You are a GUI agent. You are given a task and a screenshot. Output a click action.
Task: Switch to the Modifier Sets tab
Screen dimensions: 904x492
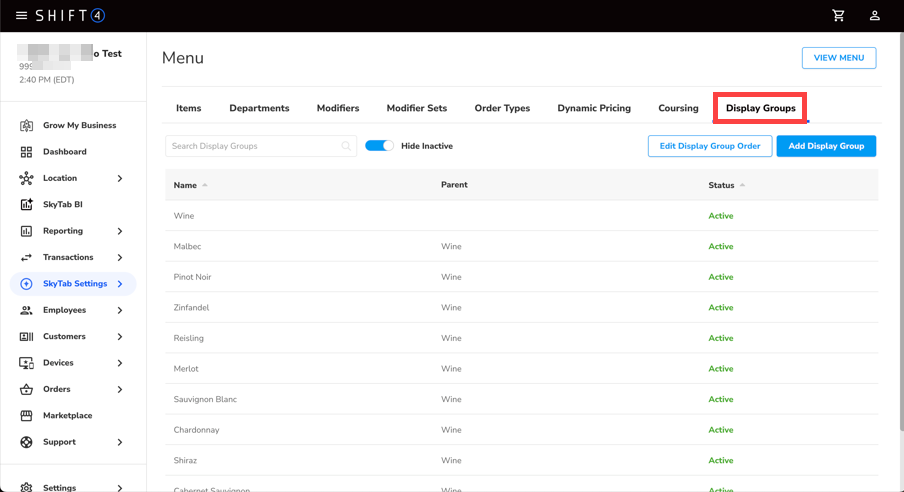[x=416, y=108]
